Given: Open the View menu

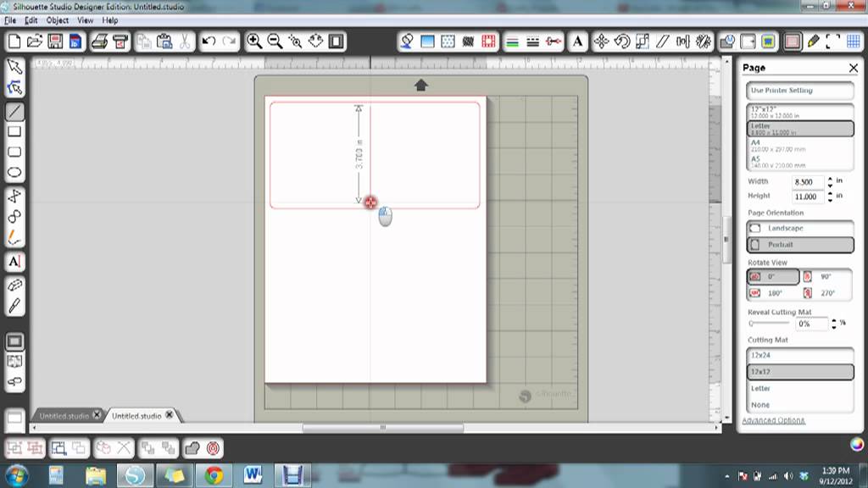Looking at the screenshot, I should click(86, 20).
